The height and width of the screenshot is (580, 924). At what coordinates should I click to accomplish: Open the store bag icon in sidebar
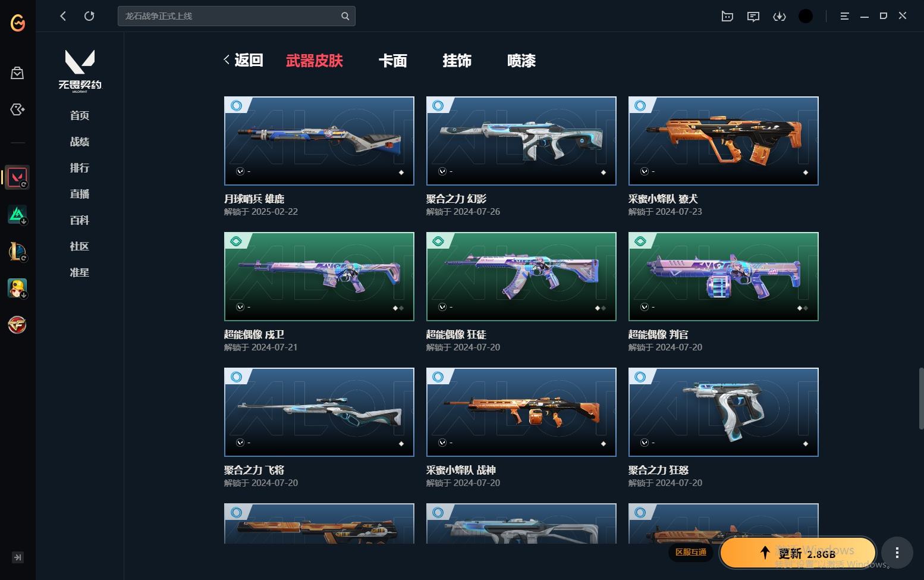[17, 73]
